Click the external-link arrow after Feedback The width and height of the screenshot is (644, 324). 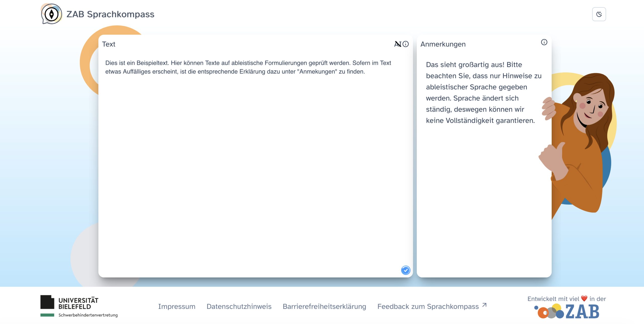484,305
